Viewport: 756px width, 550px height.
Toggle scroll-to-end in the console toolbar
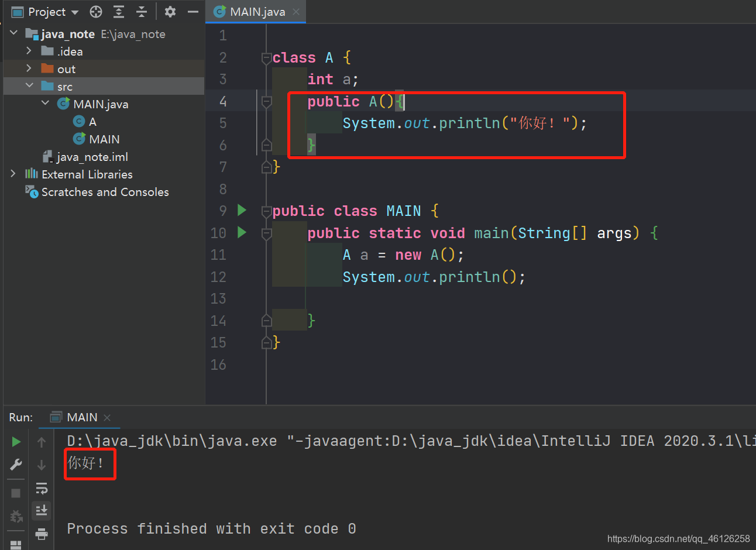coord(41,510)
